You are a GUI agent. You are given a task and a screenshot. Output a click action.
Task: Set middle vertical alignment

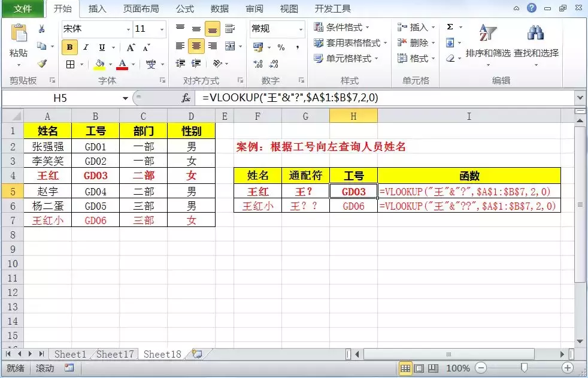[196, 29]
